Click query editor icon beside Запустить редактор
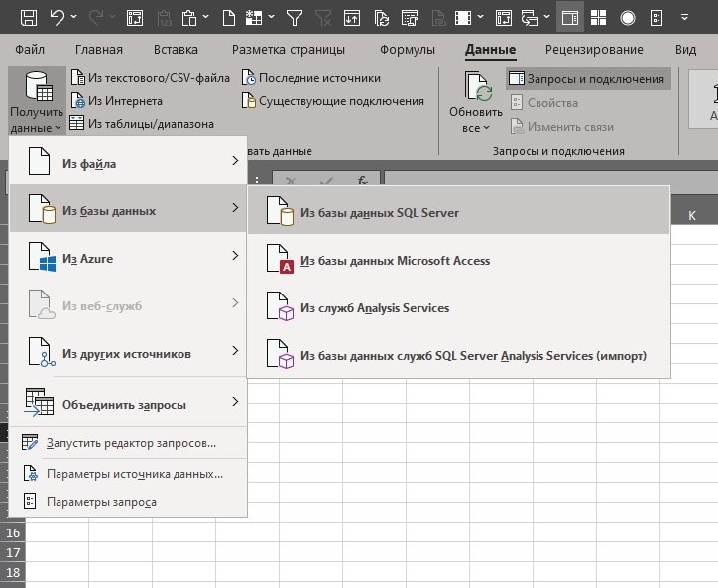 pyautogui.click(x=30, y=443)
